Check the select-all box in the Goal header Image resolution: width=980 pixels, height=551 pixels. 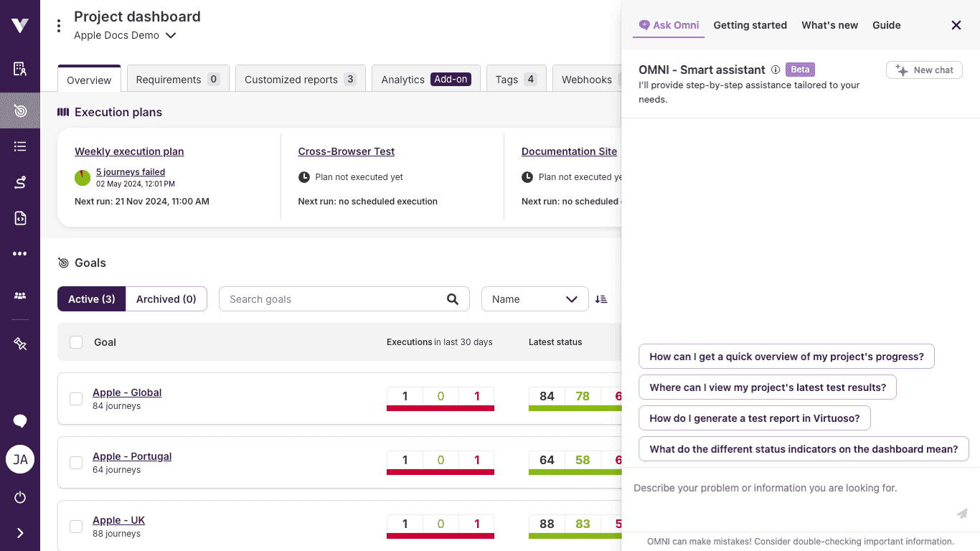coord(76,342)
